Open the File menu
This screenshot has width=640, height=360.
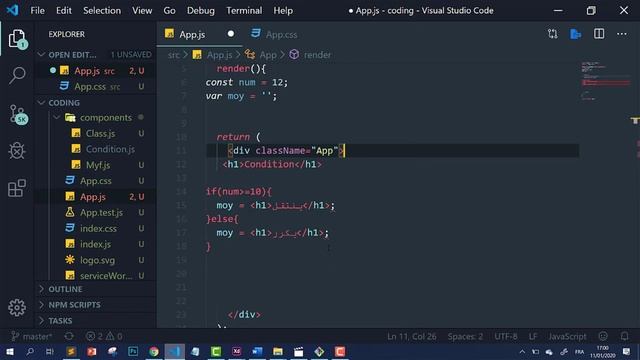(38, 11)
